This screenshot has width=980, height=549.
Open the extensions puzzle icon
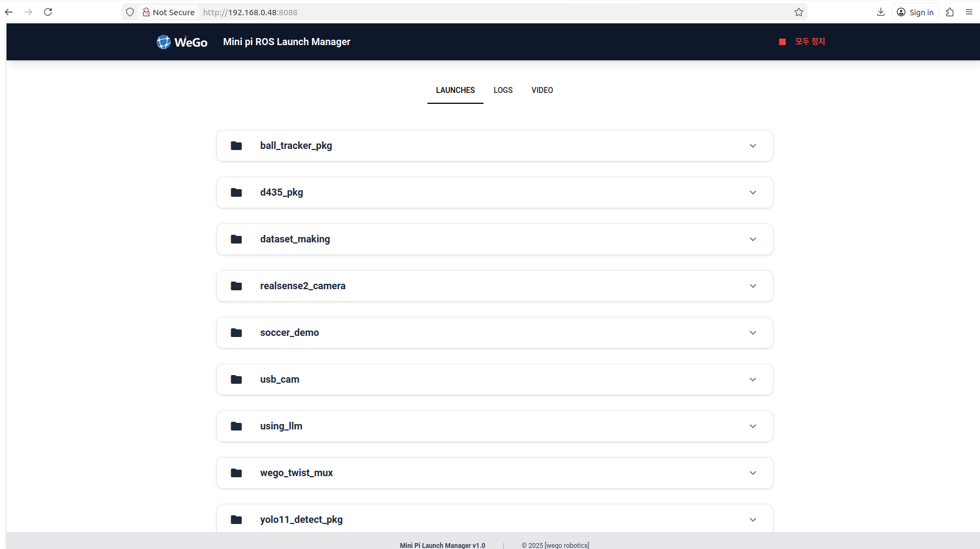pos(950,12)
